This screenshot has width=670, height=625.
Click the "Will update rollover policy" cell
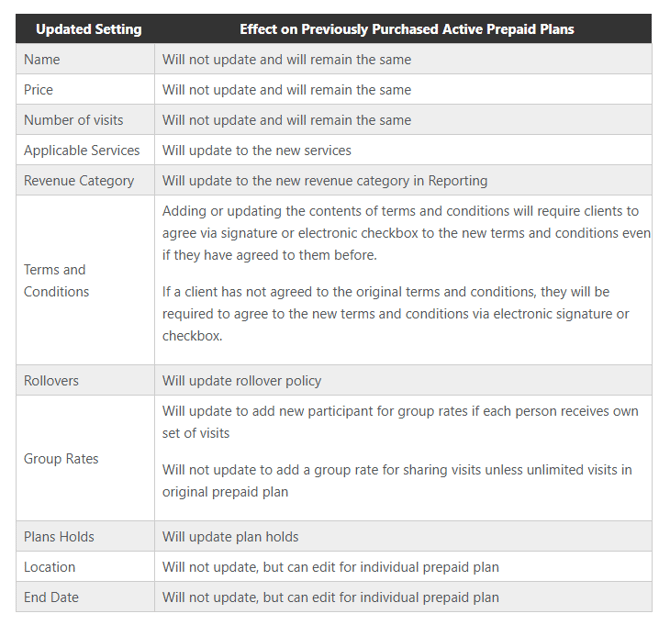pyautogui.click(x=242, y=381)
